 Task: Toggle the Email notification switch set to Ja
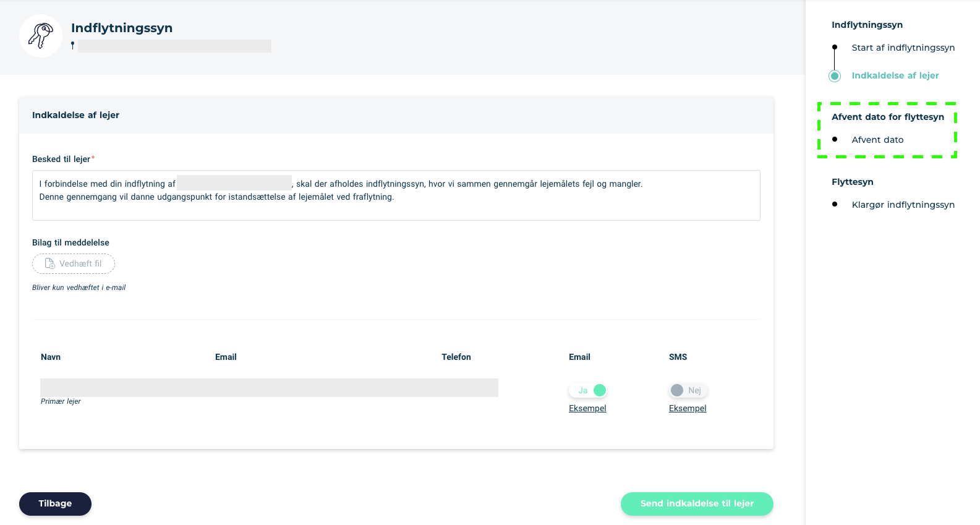[x=588, y=390]
